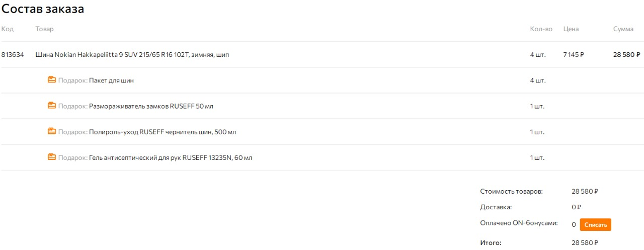Click the gift icon beside Полироль-уход RUSEFF

coord(52,131)
